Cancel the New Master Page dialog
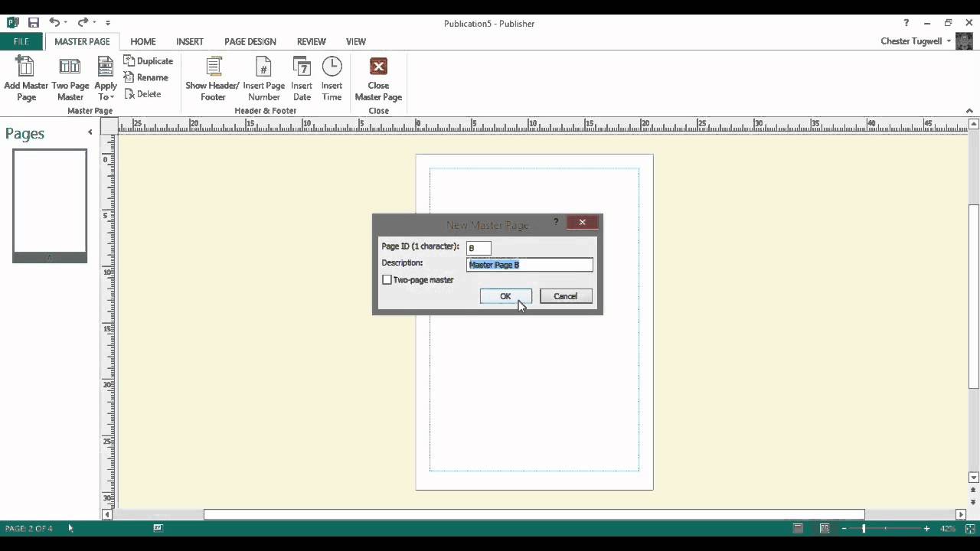 [x=565, y=296]
